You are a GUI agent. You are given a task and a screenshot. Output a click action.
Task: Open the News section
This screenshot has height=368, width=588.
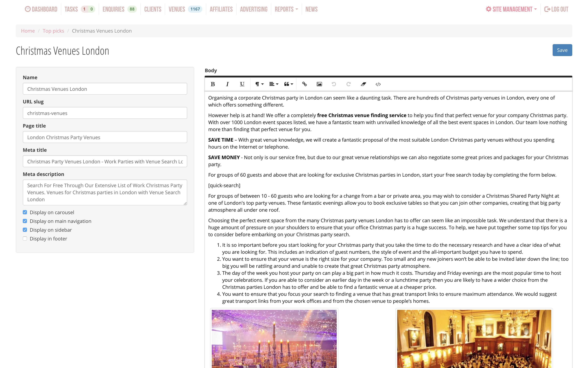(311, 9)
